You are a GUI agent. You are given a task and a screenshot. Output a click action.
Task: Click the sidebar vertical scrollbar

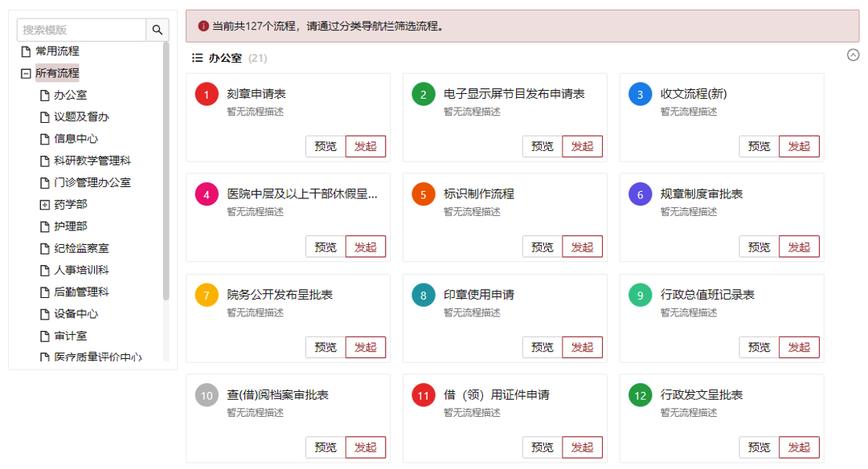point(166,171)
